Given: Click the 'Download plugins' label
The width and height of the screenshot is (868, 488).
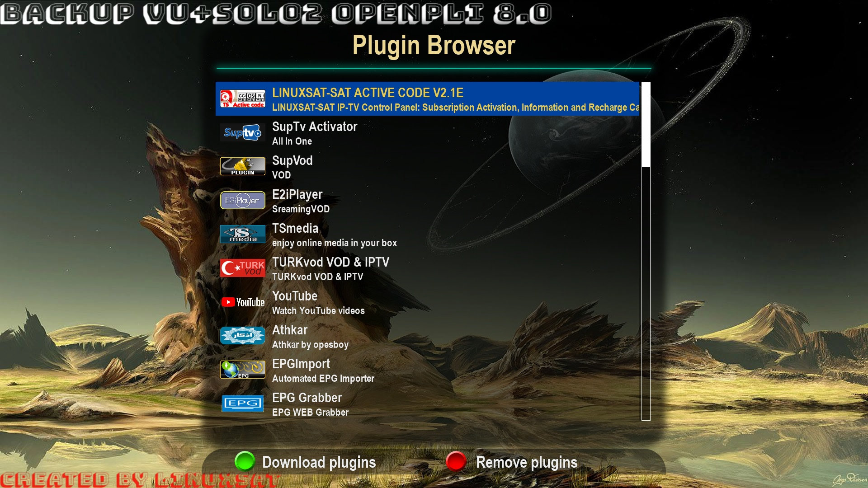Looking at the screenshot, I should 319,462.
